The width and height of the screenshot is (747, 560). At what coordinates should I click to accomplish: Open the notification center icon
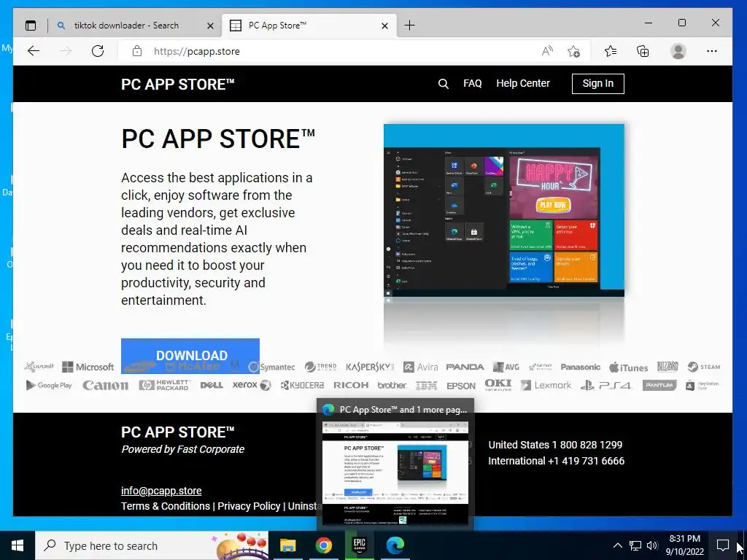pos(723,545)
